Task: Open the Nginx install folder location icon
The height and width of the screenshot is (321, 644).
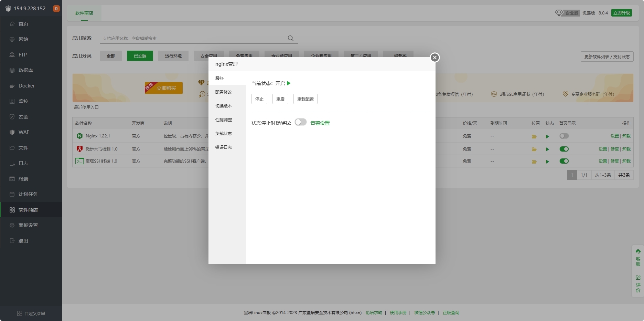Action: (x=534, y=136)
